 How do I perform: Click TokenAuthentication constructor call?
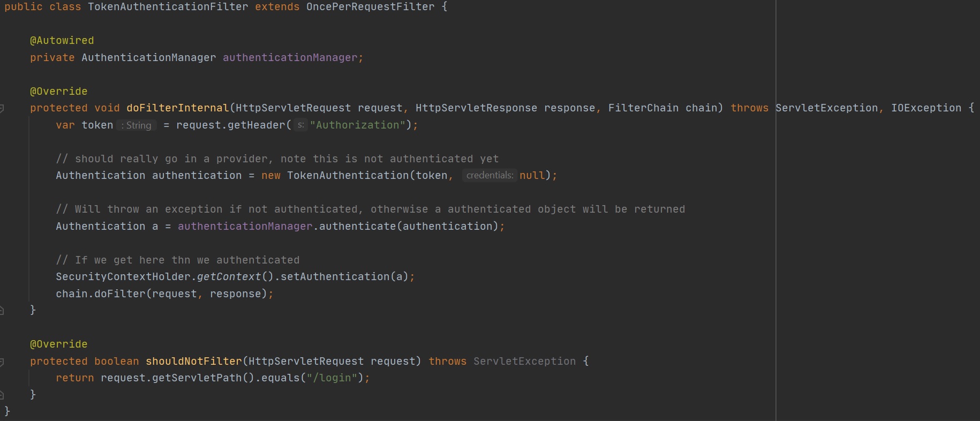348,176
